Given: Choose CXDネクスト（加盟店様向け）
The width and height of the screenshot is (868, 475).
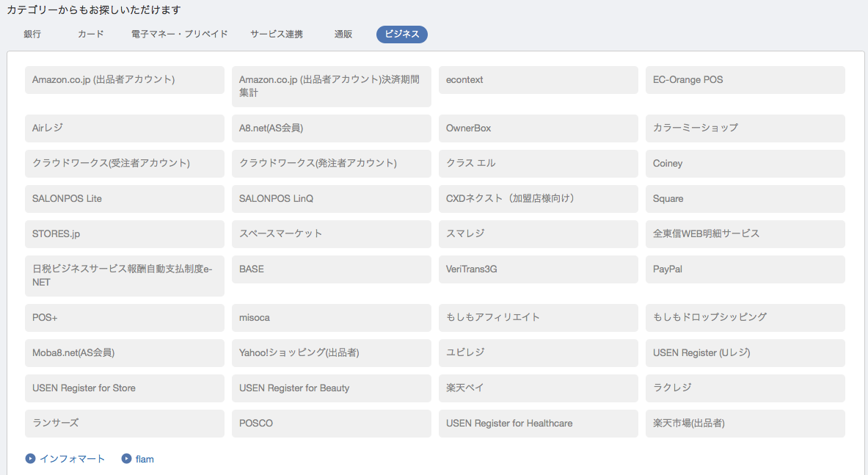Looking at the screenshot, I should (x=539, y=199).
